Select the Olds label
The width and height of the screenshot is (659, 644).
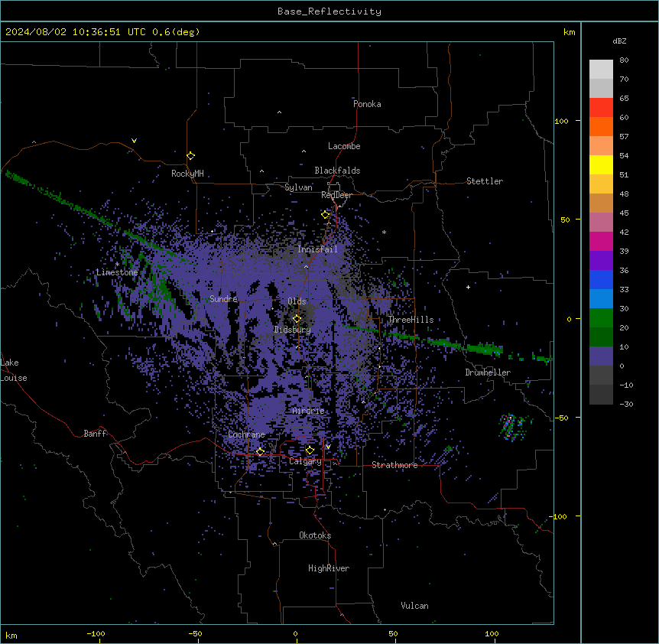[x=297, y=301]
